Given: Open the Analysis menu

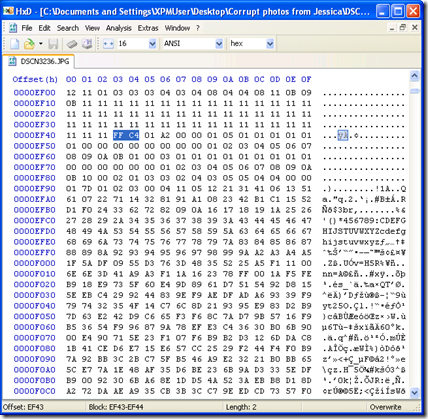Looking at the screenshot, I should [x=119, y=28].
